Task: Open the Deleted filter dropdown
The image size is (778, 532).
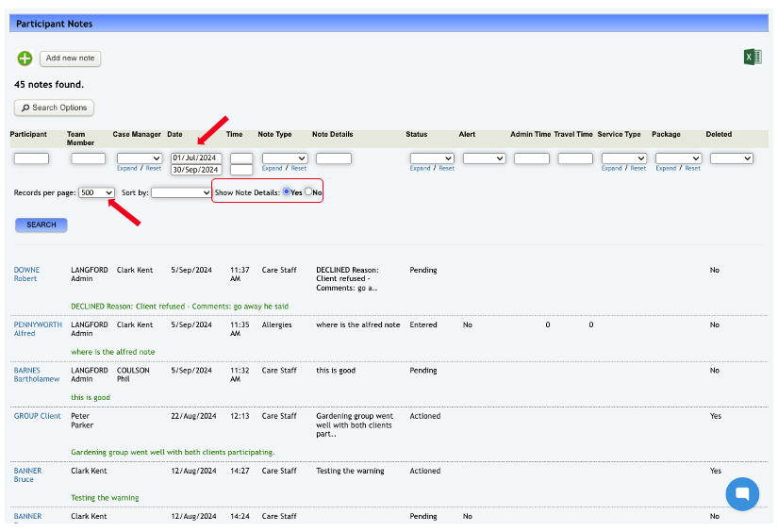Action: tap(731, 158)
